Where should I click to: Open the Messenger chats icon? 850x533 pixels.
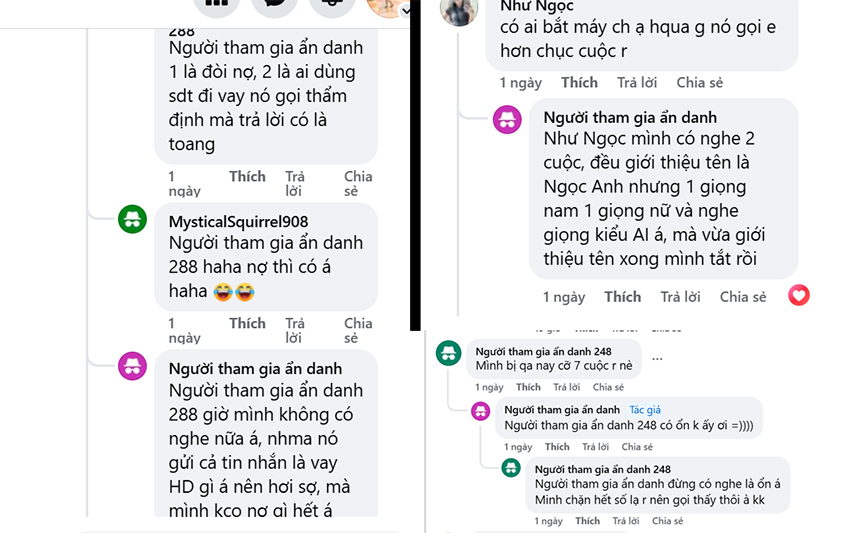(x=274, y=5)
